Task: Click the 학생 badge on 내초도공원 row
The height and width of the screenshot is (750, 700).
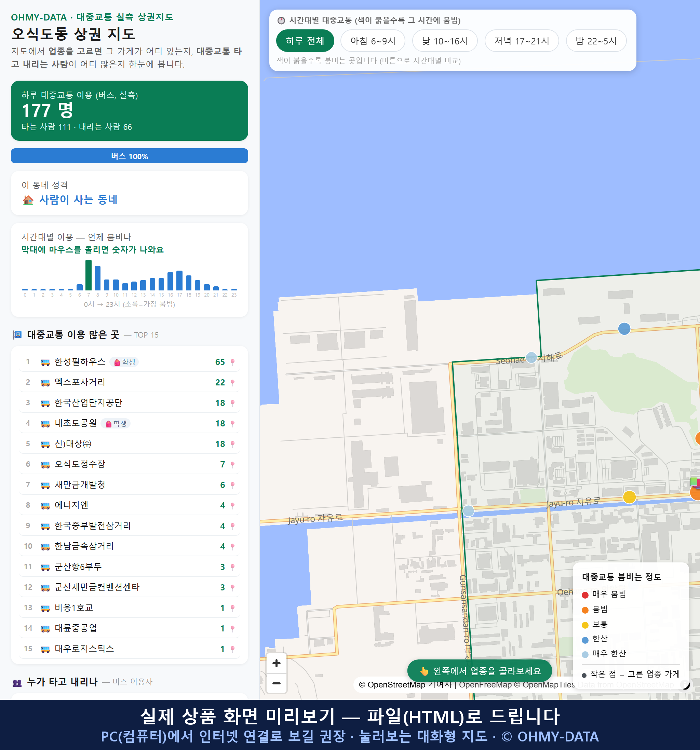Action: pos(116,423)
